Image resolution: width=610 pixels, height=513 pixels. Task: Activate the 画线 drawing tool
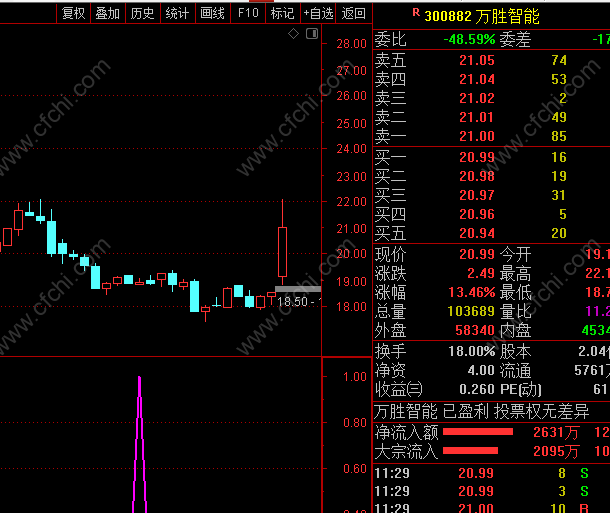pos(212,14)
